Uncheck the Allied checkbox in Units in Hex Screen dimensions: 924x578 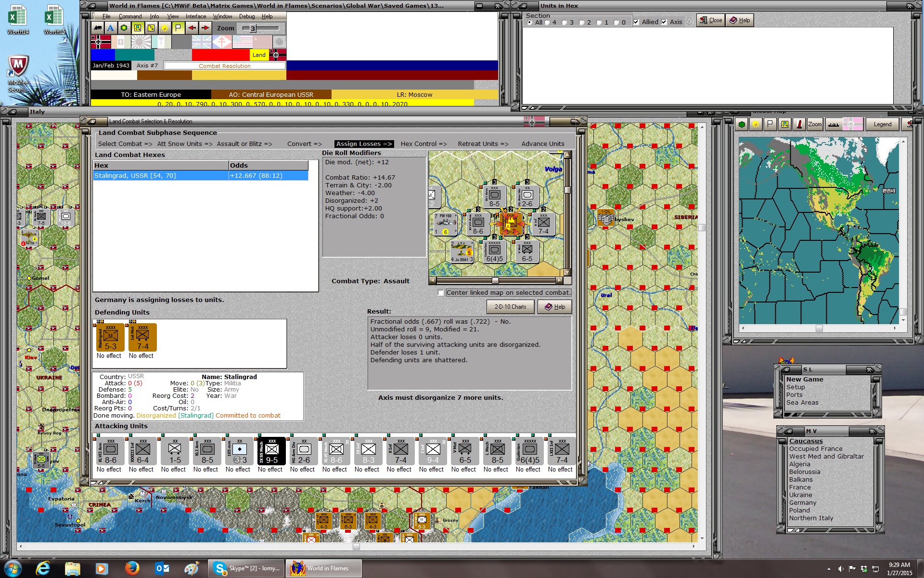636,22
